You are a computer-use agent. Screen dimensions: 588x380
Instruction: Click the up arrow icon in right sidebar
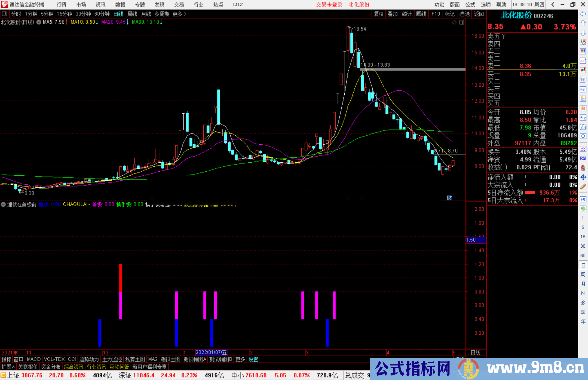pos(583,23)
